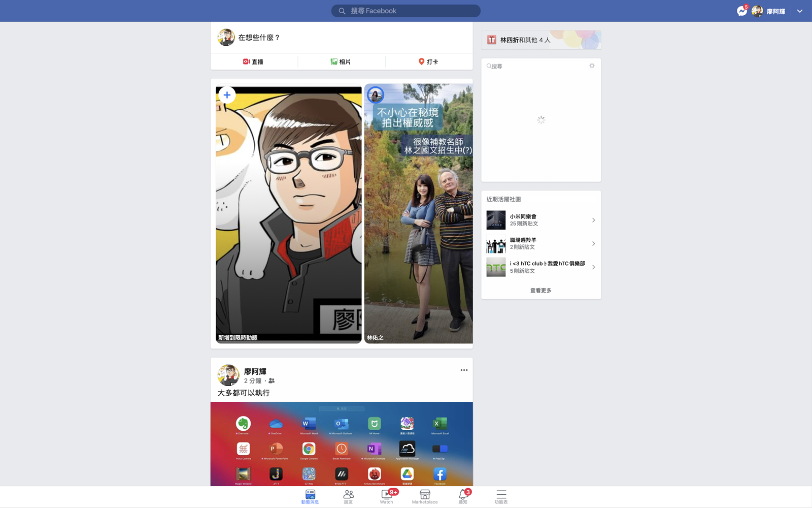Open the Marketplace store icon
This screenshot has height=508, width=812.
pos(425,495)
